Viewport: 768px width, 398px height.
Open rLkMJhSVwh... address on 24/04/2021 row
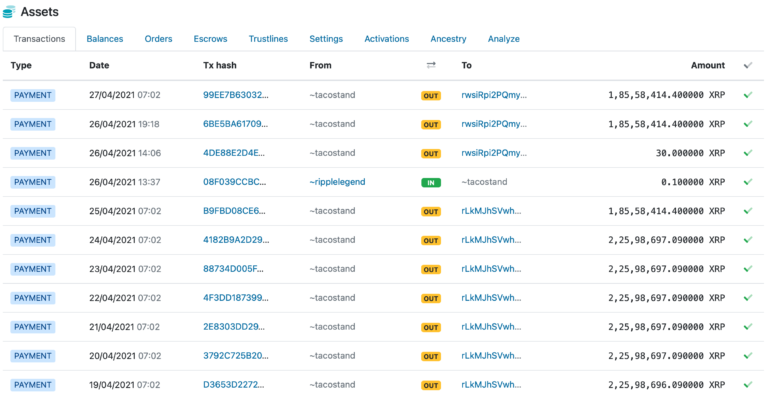click(x=491, y=240)
